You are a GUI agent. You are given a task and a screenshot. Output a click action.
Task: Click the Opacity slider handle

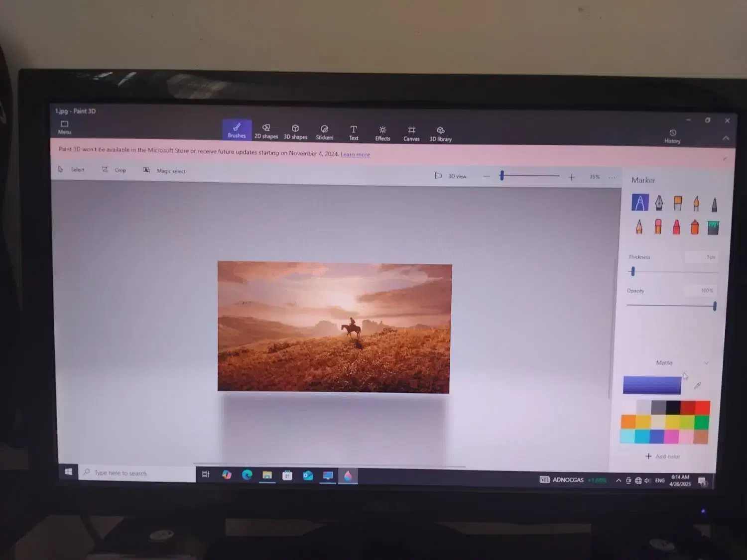[715, 306]
